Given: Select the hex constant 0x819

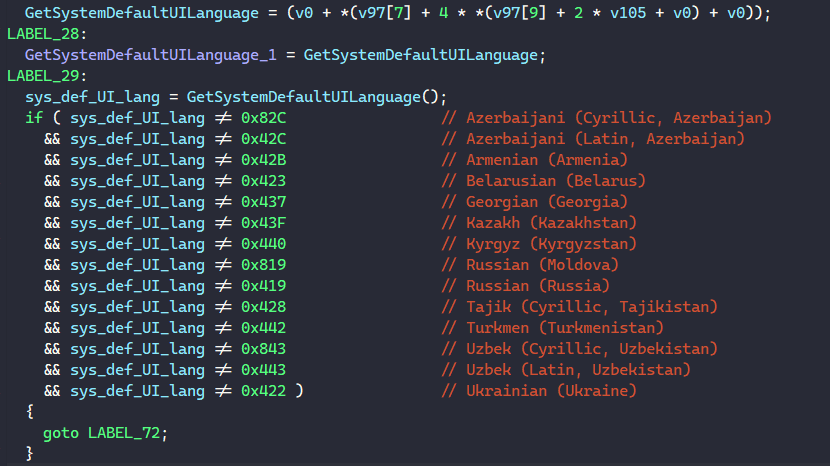Looking at the screenshot, I should click(263, 265).
